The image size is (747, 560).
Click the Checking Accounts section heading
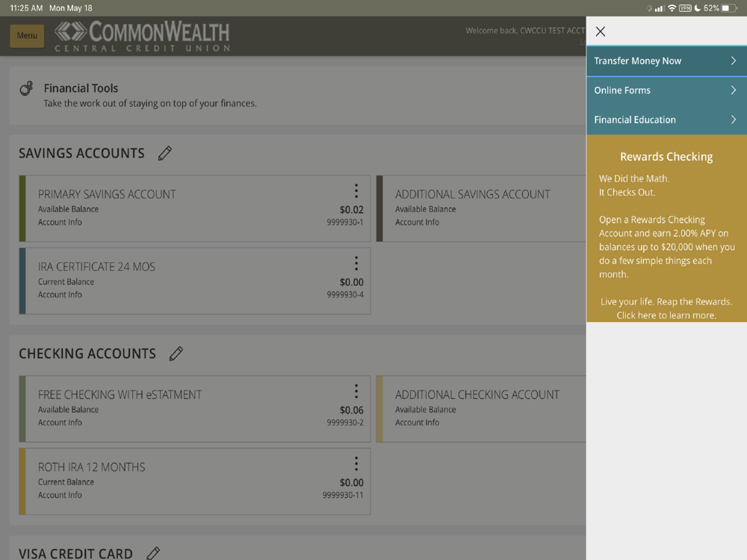coord(87,354)
